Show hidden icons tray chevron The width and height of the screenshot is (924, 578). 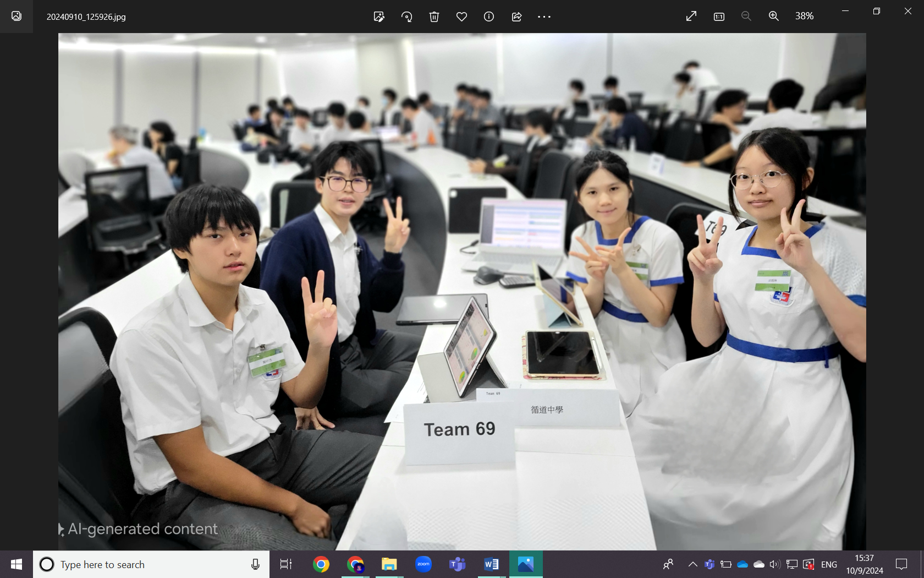coord(693,564)
